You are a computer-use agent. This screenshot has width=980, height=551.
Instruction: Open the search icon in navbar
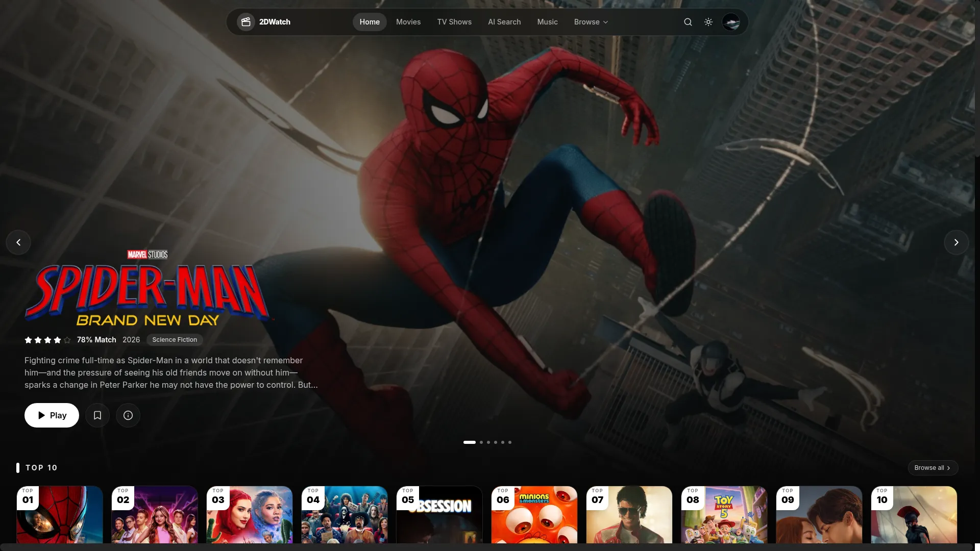click(688, 22)
